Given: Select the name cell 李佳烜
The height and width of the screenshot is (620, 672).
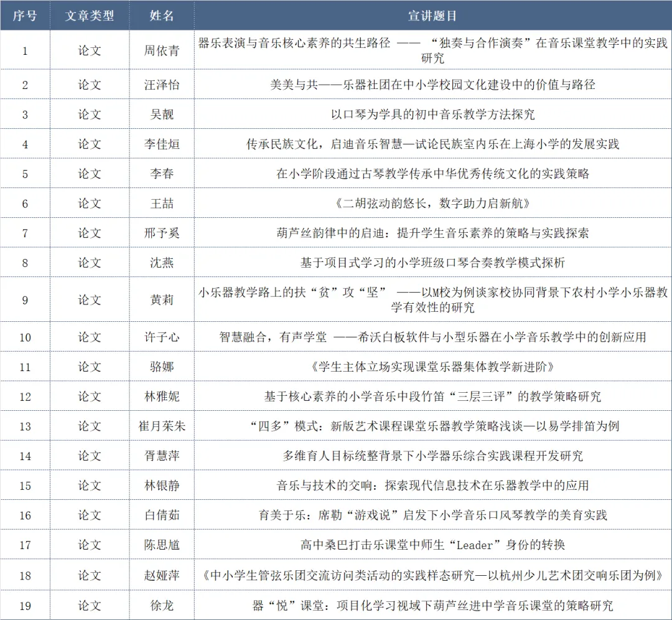Looking at the screenshot, I should coord(162,144).
